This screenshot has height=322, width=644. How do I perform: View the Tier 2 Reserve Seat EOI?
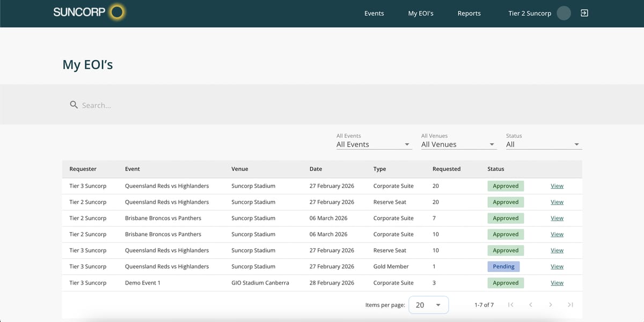pos(557,202)
